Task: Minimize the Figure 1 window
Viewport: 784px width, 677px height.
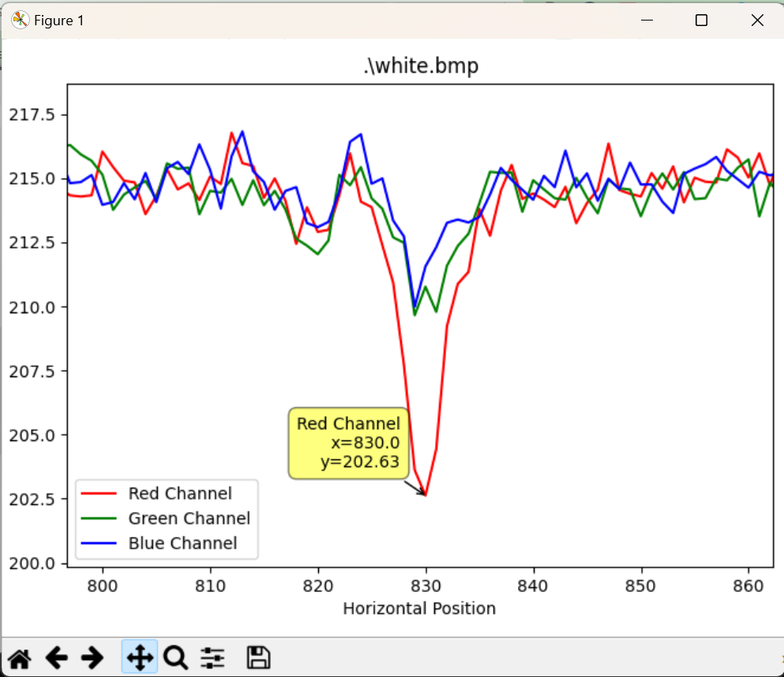Action: pos(647,20)
